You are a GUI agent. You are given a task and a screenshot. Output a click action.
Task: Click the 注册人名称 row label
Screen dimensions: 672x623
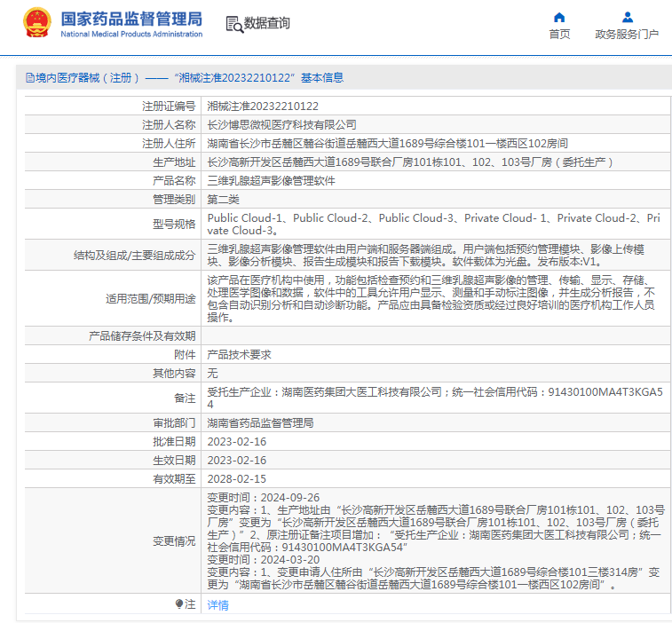point(169,124)
